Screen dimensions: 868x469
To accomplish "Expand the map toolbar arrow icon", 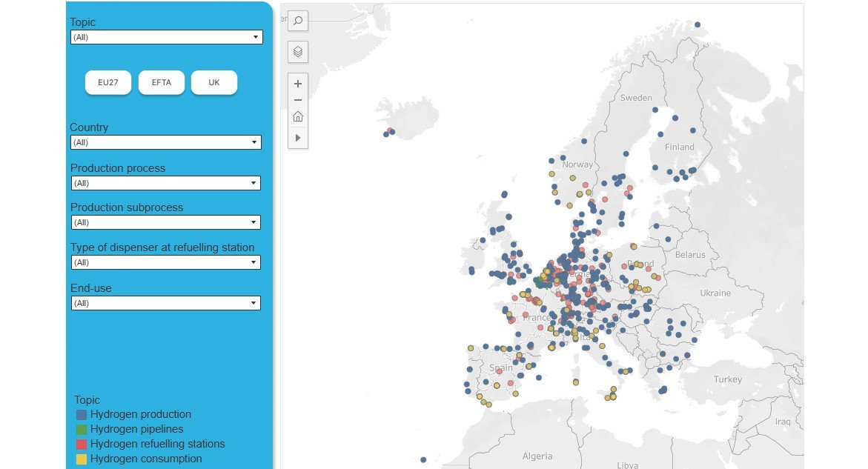I will pyautogui.click(x=297, y=137).
